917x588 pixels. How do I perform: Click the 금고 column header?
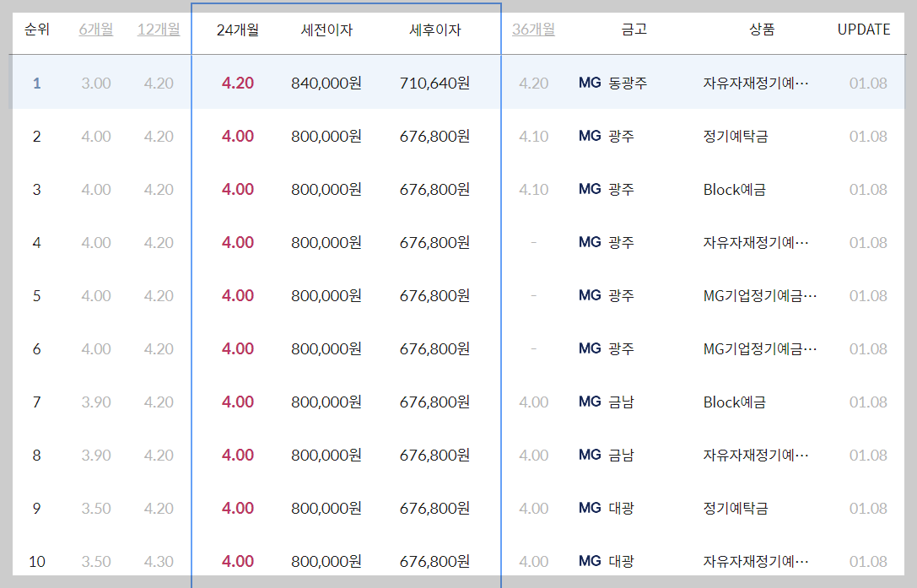click(x=635, y=30)
